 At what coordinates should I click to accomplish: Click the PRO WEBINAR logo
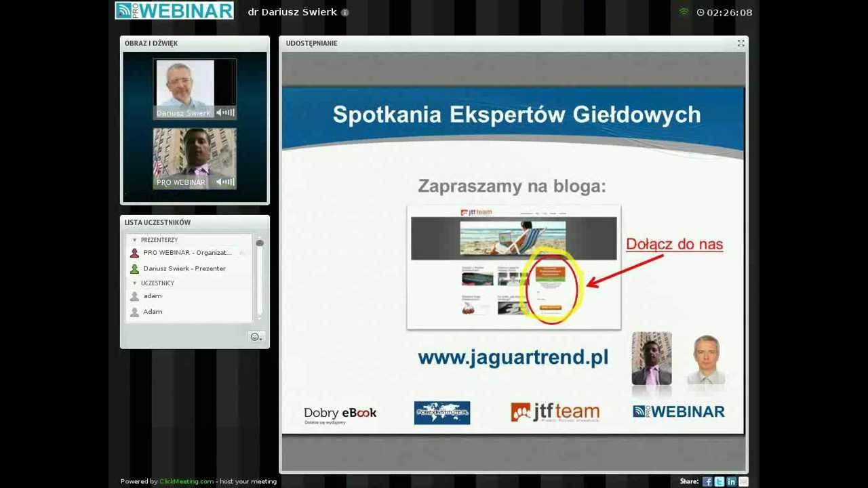click(174, 10)
